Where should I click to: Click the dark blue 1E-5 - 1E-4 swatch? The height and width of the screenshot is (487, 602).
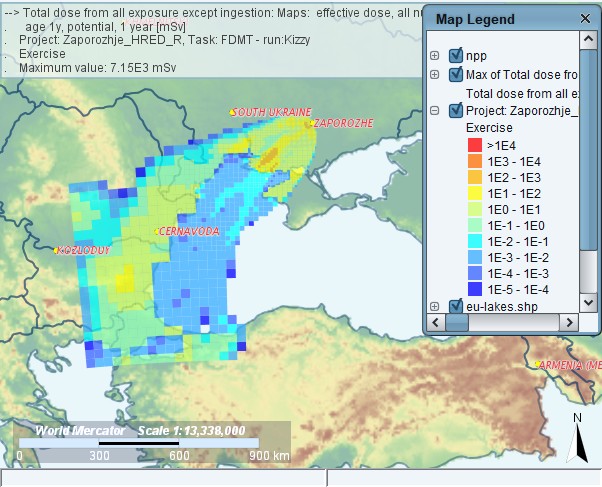(x=474, y=289)
